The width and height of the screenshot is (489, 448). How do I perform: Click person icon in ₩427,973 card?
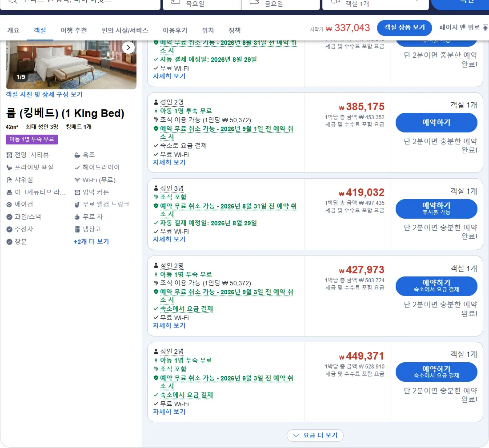tap(156, 266)
